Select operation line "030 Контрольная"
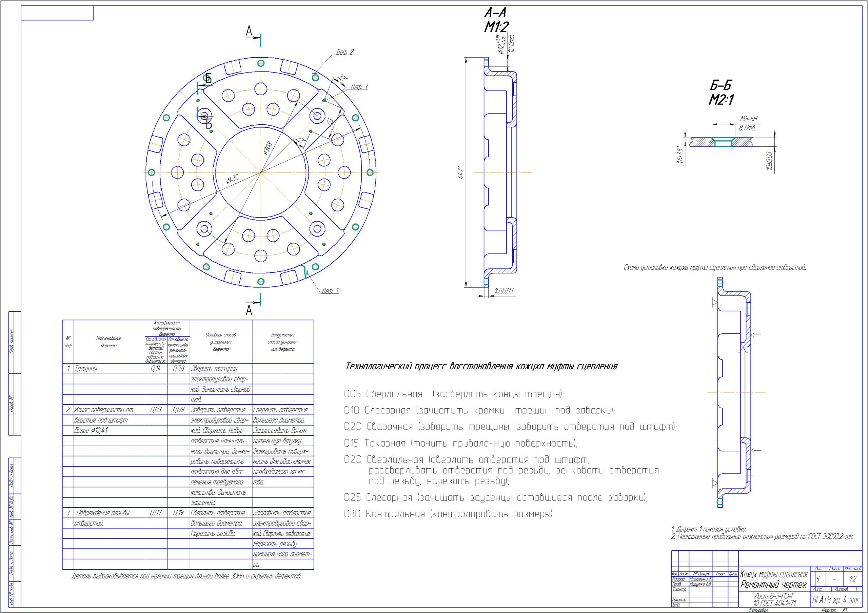 (449, 514)
